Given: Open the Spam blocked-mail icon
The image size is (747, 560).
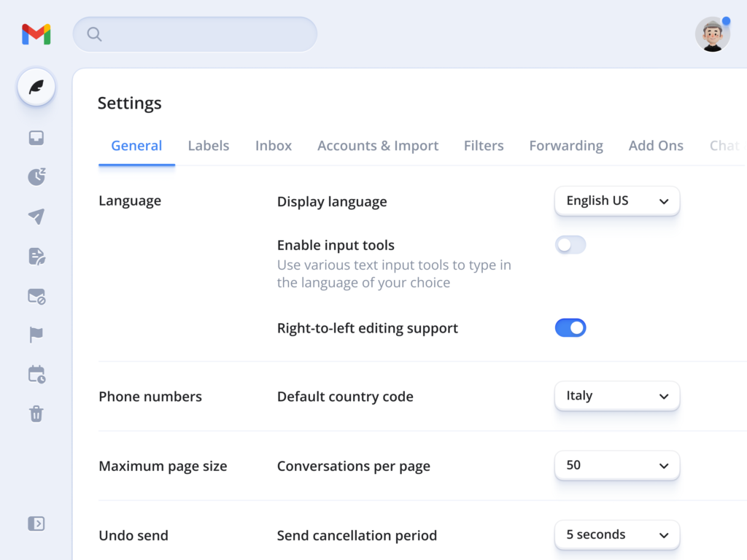Looking at the screenshot, I should coord(36,296).
